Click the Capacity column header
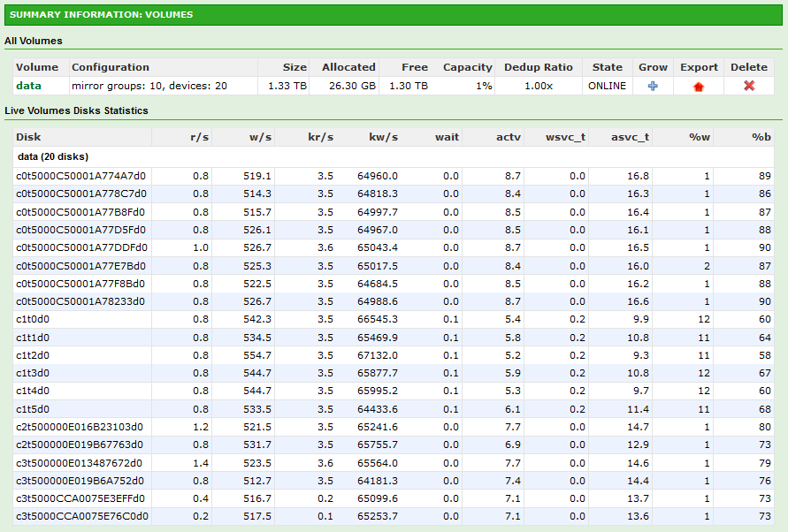This screenshot has width=788, height=532. [467, 67]
